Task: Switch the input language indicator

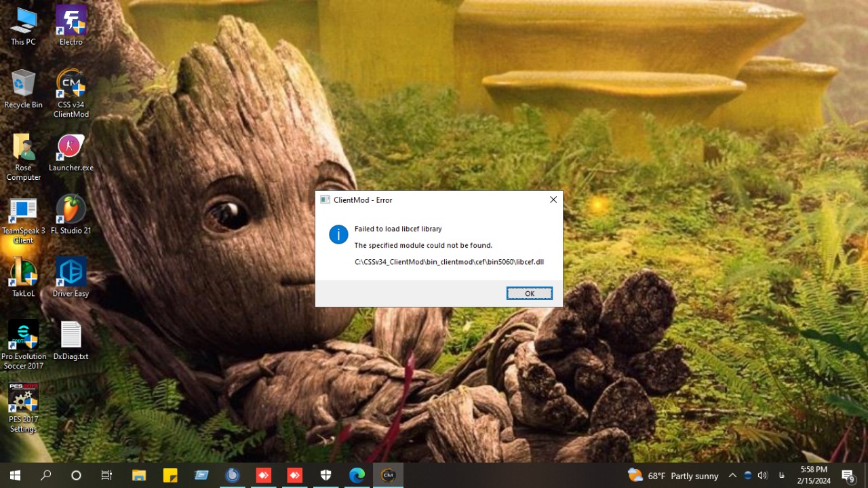Action: [781, 476]
